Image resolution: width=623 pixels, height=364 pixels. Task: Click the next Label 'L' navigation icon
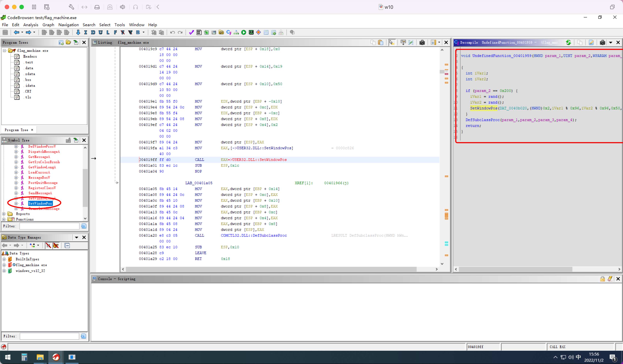(108, 32)
